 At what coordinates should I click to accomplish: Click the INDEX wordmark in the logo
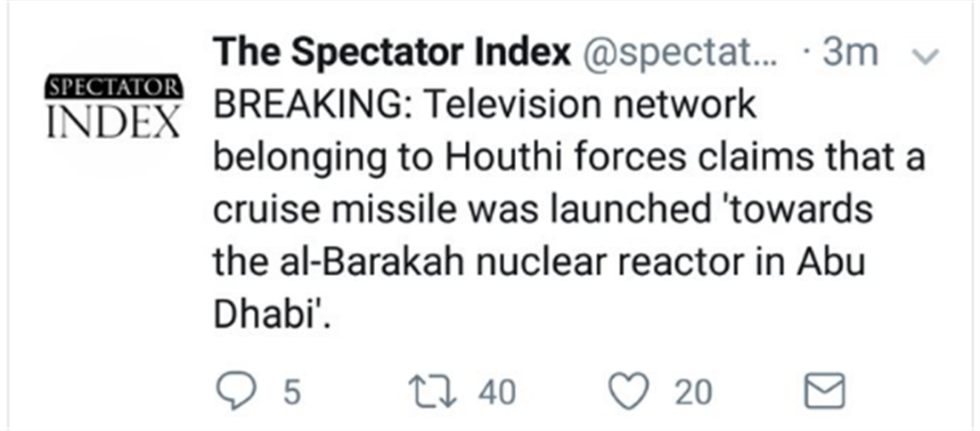pos(113,123)
